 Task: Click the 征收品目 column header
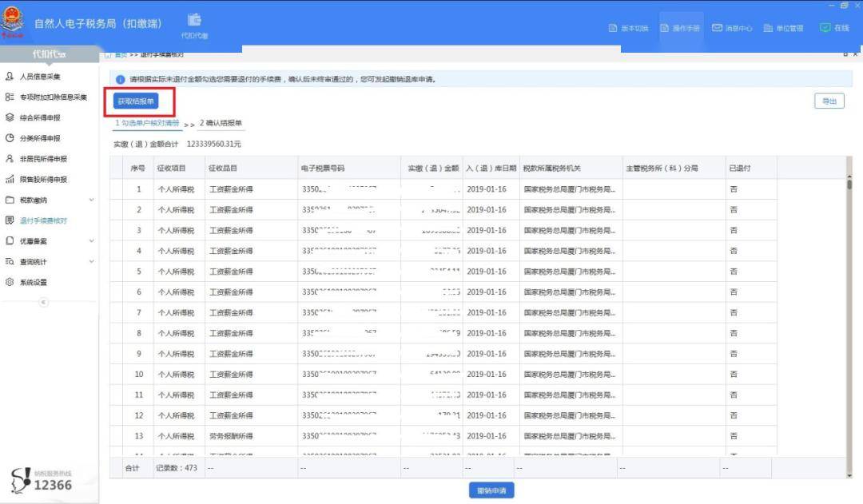251,169
